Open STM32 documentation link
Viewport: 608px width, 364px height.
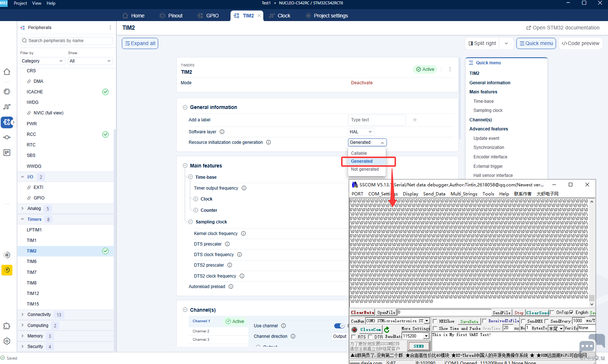click(x=563, y=28)
